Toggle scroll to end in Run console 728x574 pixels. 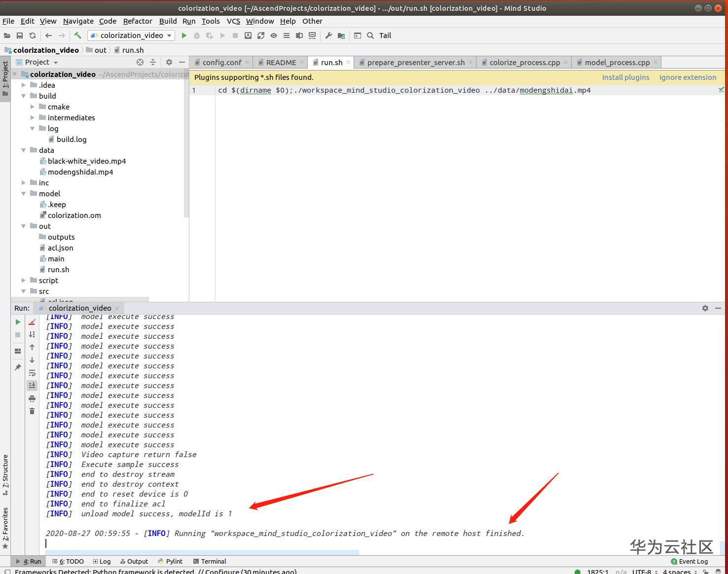32,385
